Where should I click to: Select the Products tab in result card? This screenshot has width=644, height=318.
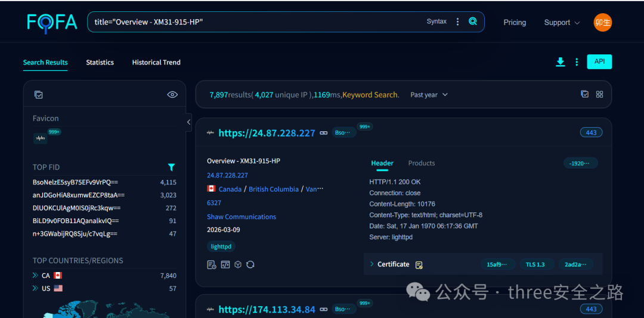(422, 163)
